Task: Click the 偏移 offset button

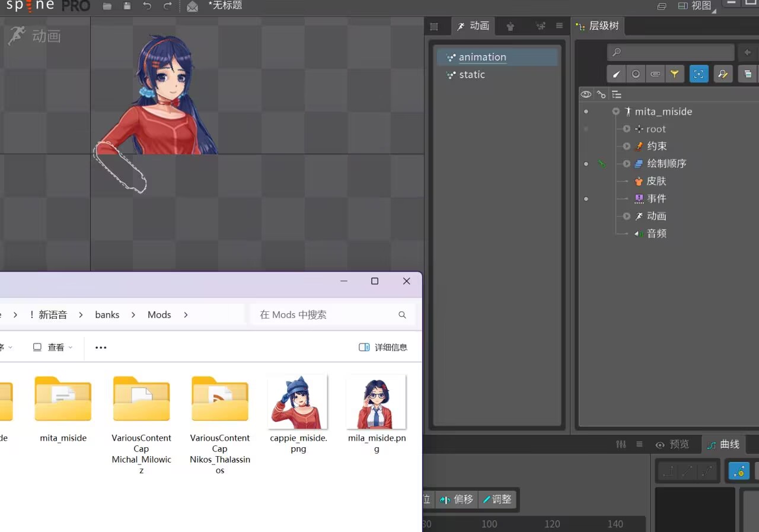Action: [457, 499]
